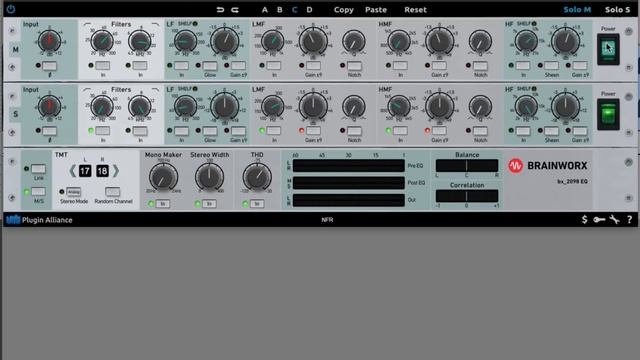Click M channel LF gain knob
This screenshot has height=360, width=640.
(x=224, y=42)
